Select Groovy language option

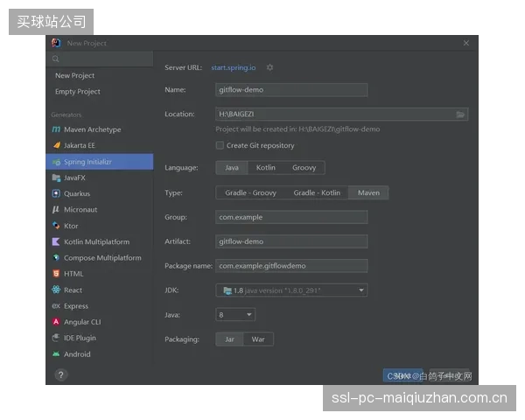(304, 167)
